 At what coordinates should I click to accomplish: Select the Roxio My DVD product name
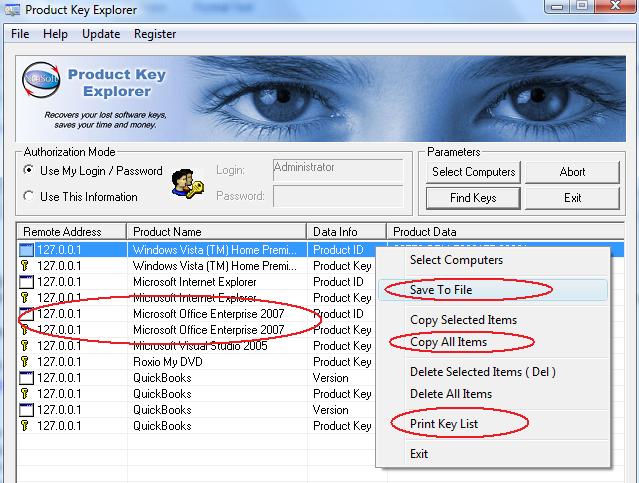[167, 362]
